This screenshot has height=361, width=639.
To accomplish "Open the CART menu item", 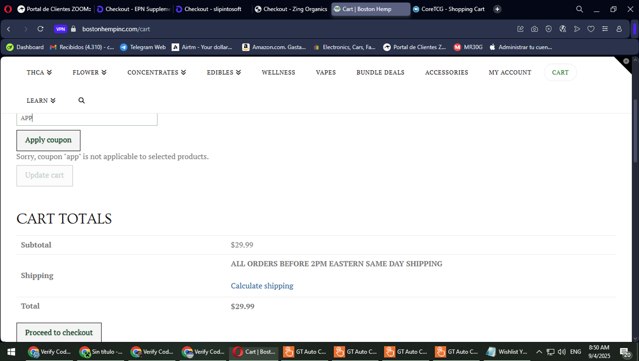I will click(x=560, y=73).
